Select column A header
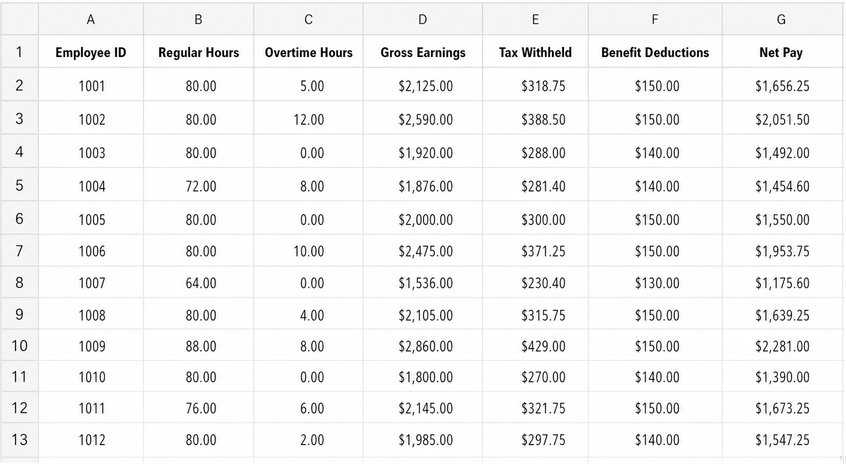846x464 pixels. [x=91, y=19]
